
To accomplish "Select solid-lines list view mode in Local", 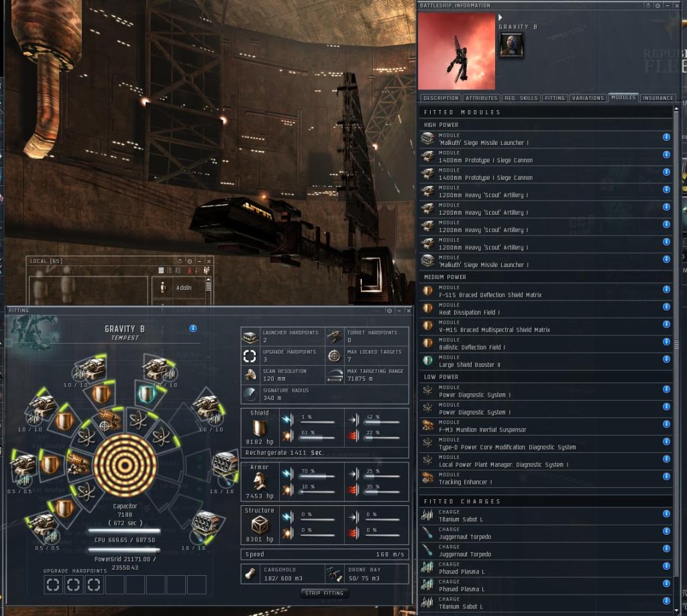I will [x=161, y=271].
